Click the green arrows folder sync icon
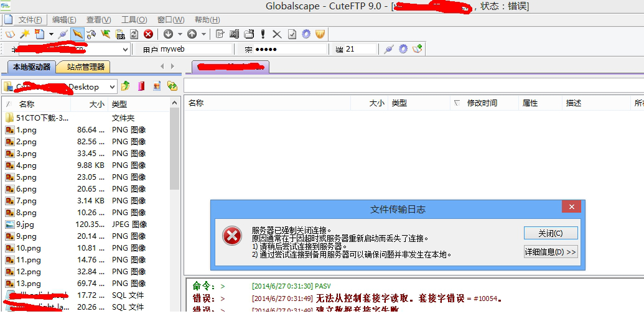This screenshot has width=644, height=324. pyautogui.click(x=172, y=86)
